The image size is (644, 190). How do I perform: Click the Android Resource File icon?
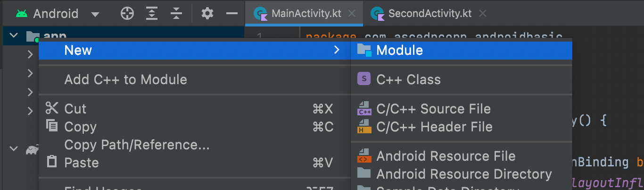(364, 156)
